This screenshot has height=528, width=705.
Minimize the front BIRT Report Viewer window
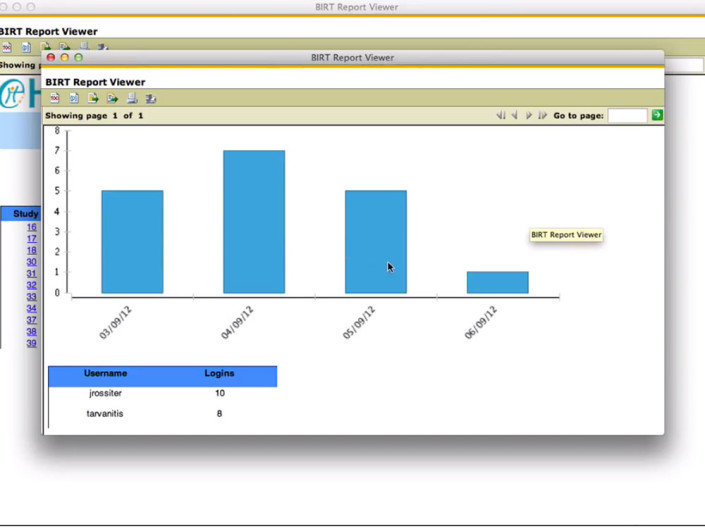pyautogui.click(x=65, y=57)
